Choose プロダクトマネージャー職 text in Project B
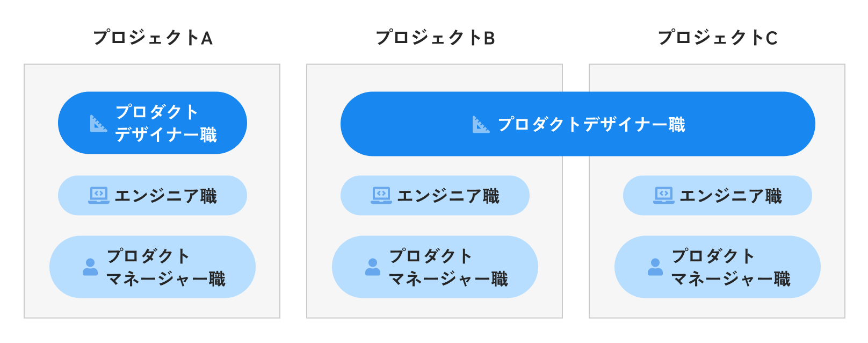 (x=448, y=268)
